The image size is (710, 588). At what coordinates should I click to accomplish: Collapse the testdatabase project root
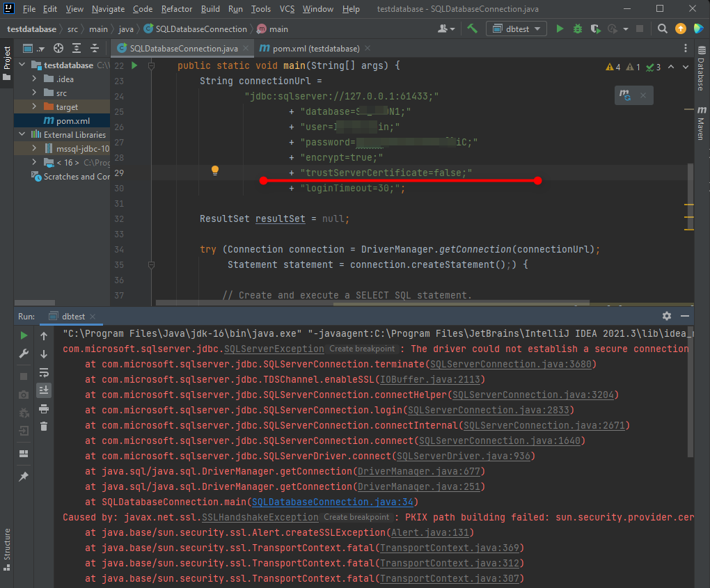point(22,65)
